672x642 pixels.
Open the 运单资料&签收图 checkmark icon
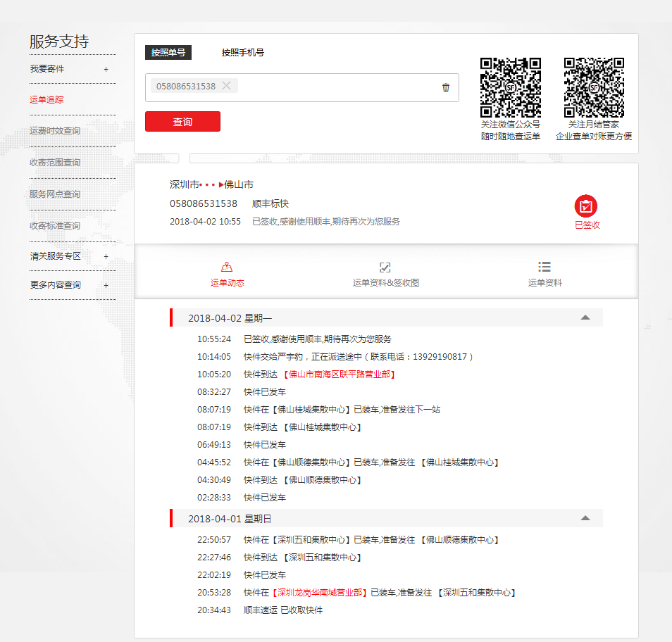385,267
